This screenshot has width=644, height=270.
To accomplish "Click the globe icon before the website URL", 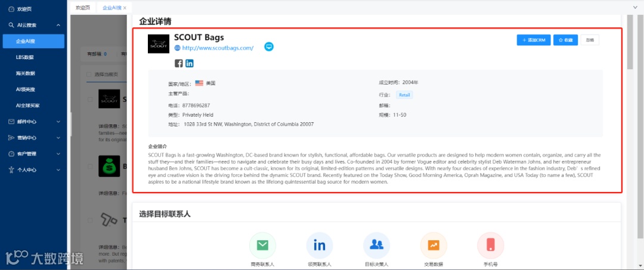I will point(178,48).
